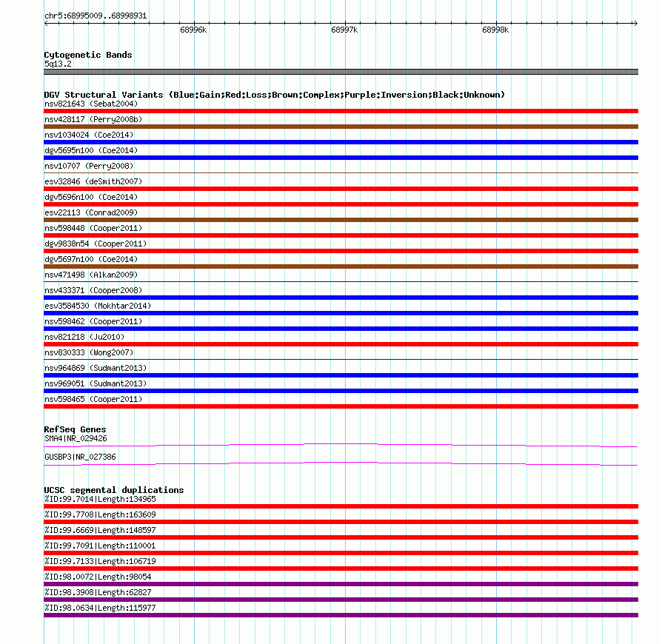Select the nsv964869 (Sudmant2013) label

(x=96, y=368)
